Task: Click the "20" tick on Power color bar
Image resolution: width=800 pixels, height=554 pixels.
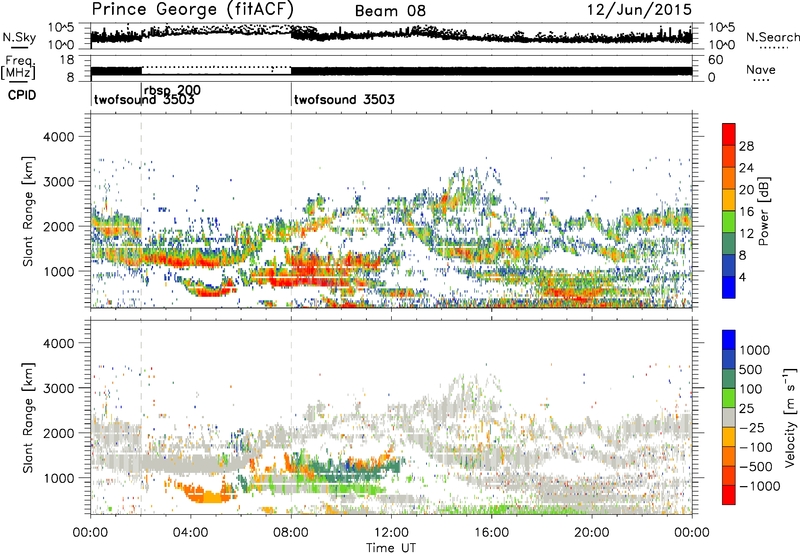Action: coord(746,190)
